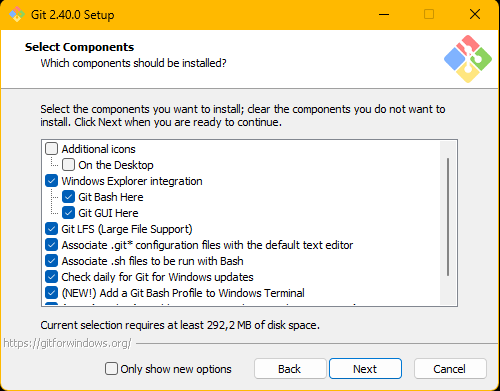Screen dimensions: 500x391
Task: Click Next to continue the installation
Action: [365, 369]
